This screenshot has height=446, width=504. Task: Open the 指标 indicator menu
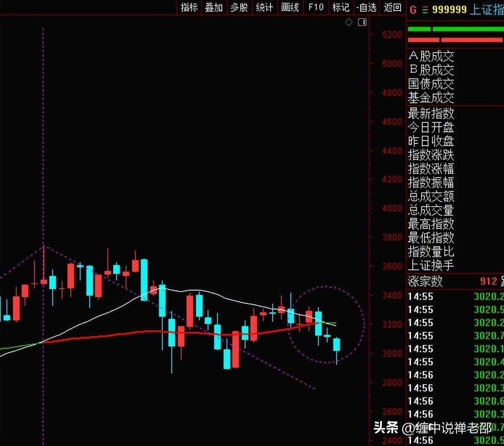(189, 7)
